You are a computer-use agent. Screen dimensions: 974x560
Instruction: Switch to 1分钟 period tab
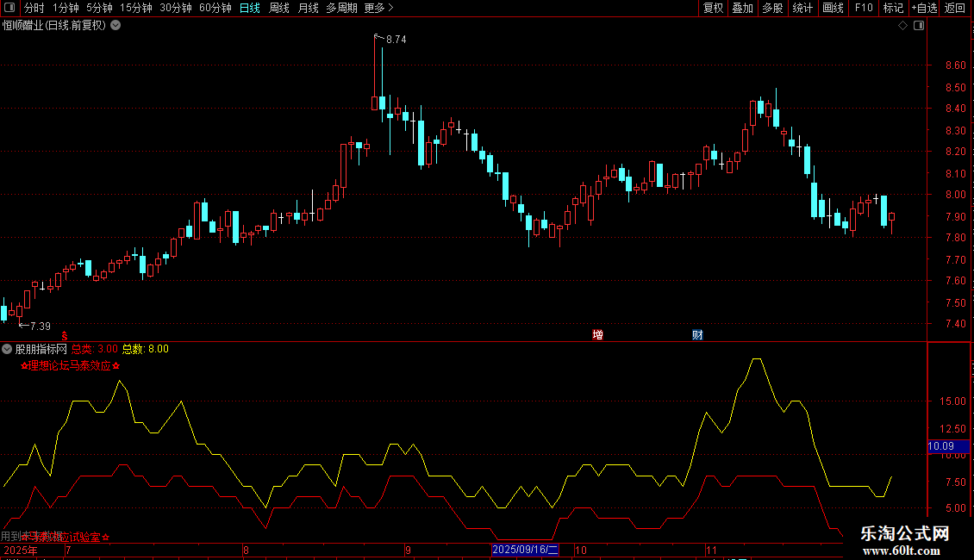click(x=66, y=8)
